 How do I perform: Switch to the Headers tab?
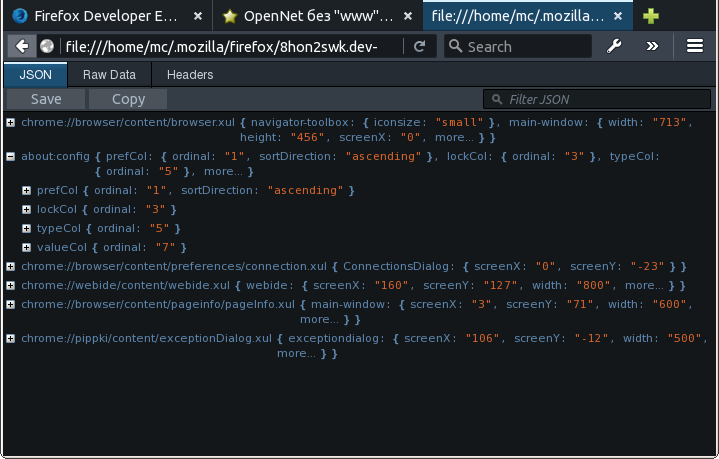click(x=189, y=75)
